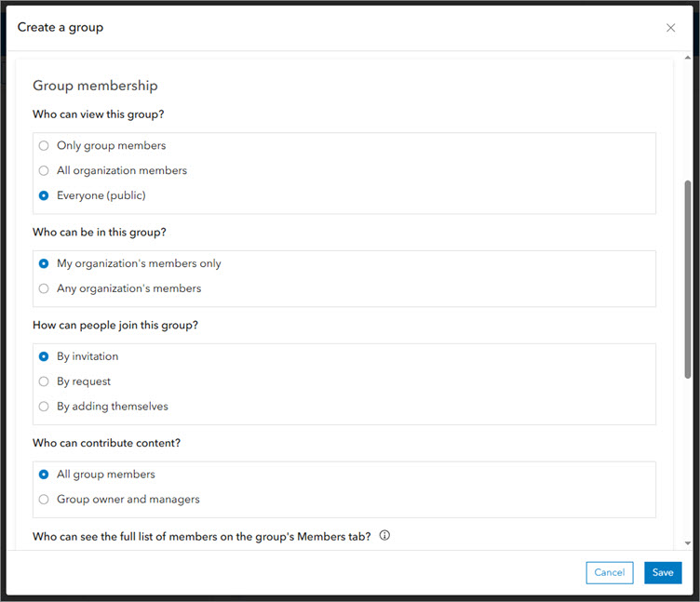Click the Create a group title text
Image resolution: width=700 pixels, height=602 pixels.
coord(61,28)
